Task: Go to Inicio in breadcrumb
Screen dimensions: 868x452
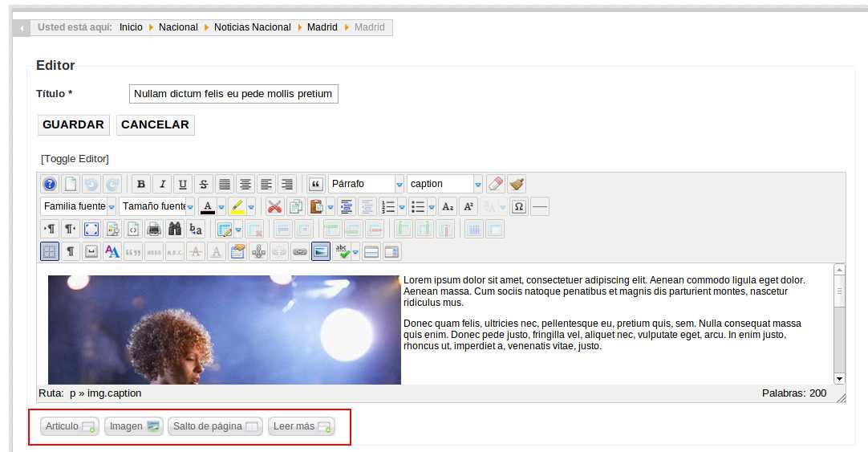Action: [132, 27]
